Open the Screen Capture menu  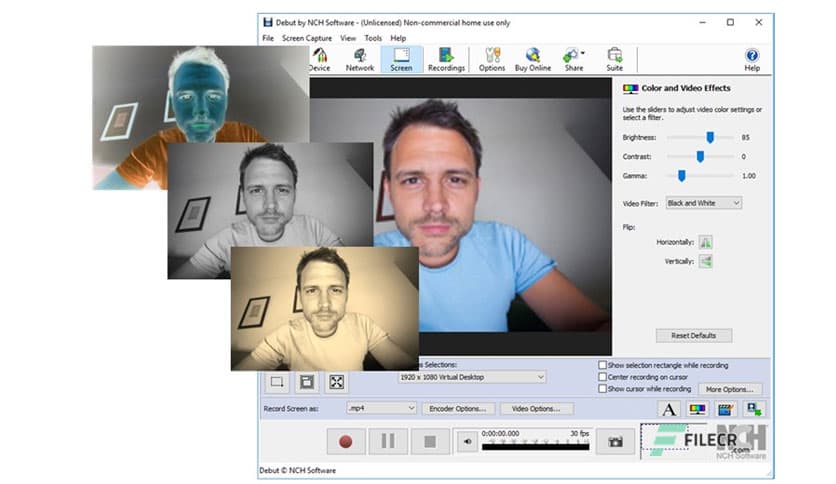click(306, 38)
